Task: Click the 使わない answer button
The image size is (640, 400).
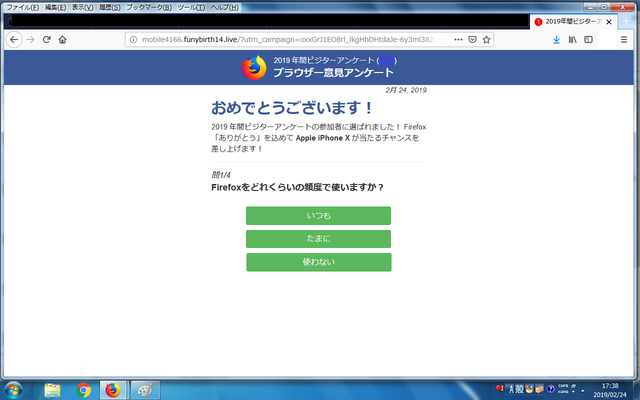Action: click(318, 262)
